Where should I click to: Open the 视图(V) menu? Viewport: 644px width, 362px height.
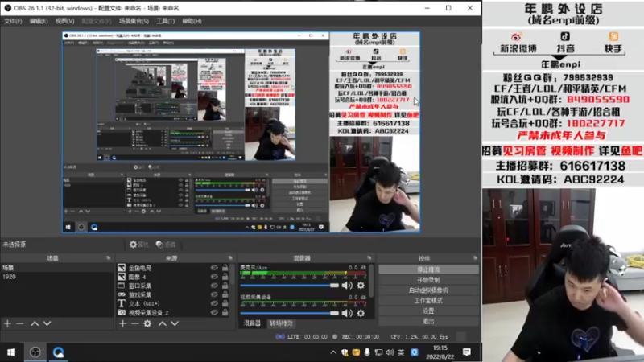[x=65, y=21]
